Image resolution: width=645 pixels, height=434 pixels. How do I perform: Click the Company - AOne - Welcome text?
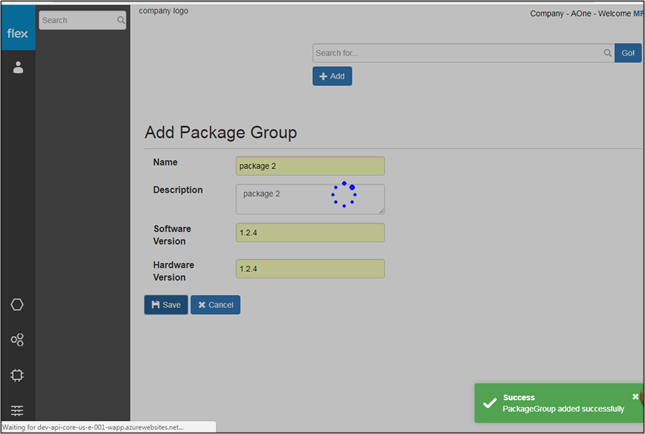tap(580, 14)
